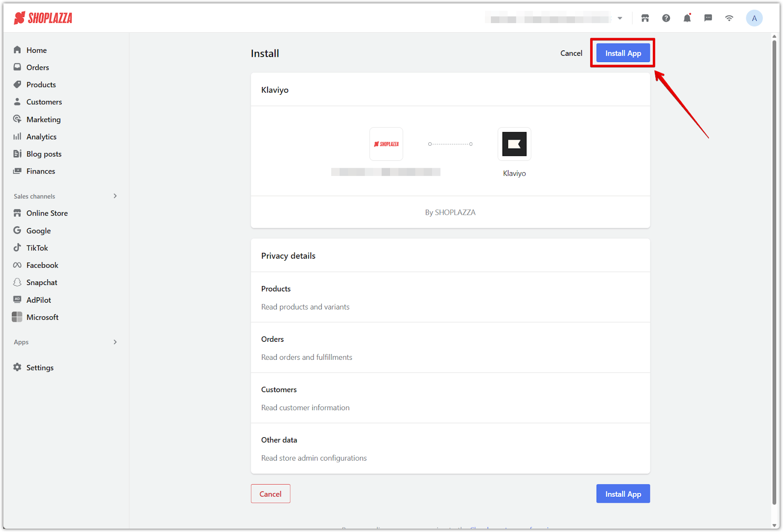The height and width of the screenshot is (532, 783).
Task: Click the Microsoft squares icon
Action: (x=17, y=317)
